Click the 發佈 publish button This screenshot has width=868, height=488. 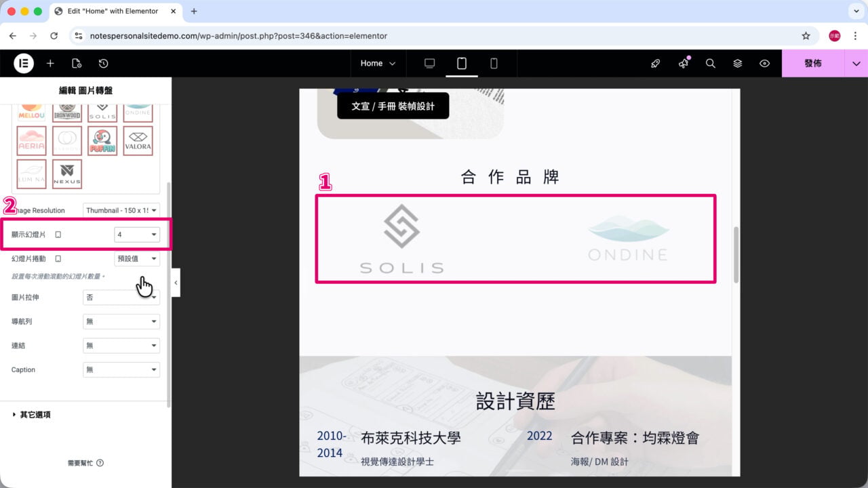(813, 63)
